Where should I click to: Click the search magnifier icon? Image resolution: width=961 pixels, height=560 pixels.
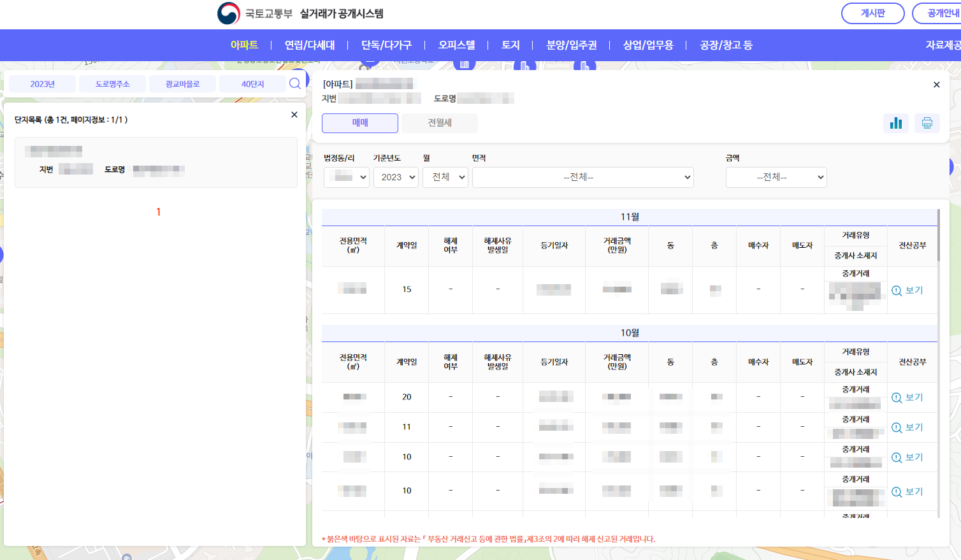[x=294, y=83]
